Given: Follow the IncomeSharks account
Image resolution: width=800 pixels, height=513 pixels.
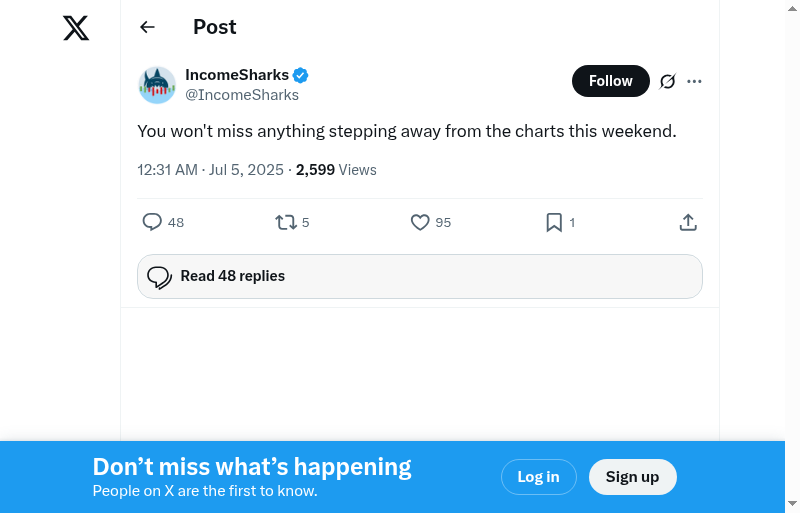Looking at the screenshot, I should click(610, 81).
